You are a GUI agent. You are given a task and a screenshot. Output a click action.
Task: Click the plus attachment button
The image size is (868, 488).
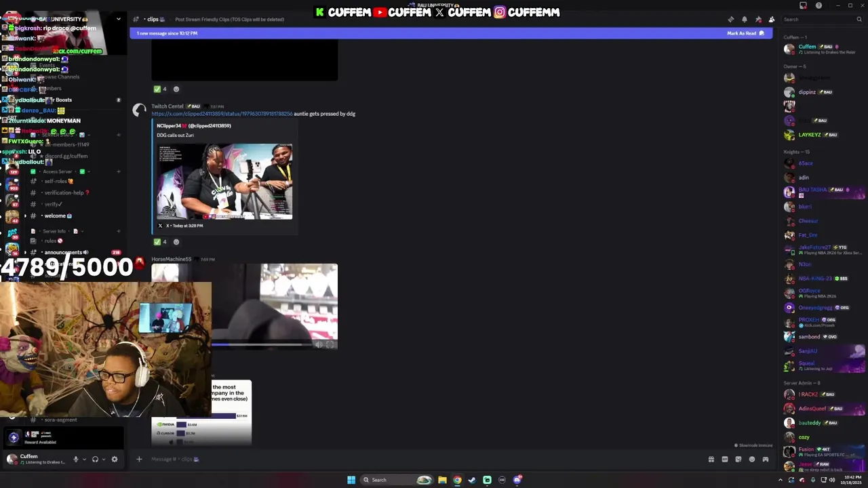click(139, 459)
